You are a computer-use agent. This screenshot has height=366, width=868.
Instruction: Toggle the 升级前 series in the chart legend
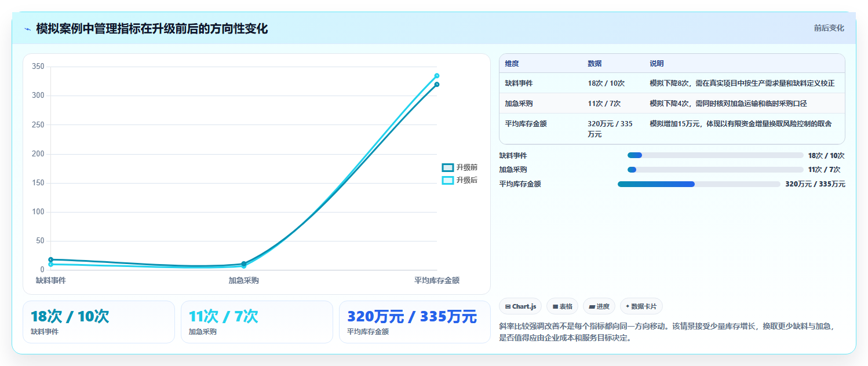[459, 167]
